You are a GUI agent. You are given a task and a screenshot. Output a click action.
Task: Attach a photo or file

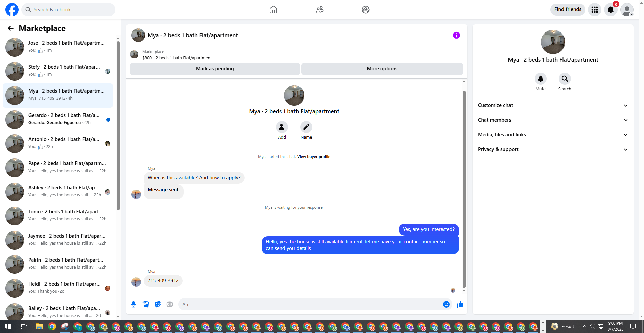click(x=146, y=304)
